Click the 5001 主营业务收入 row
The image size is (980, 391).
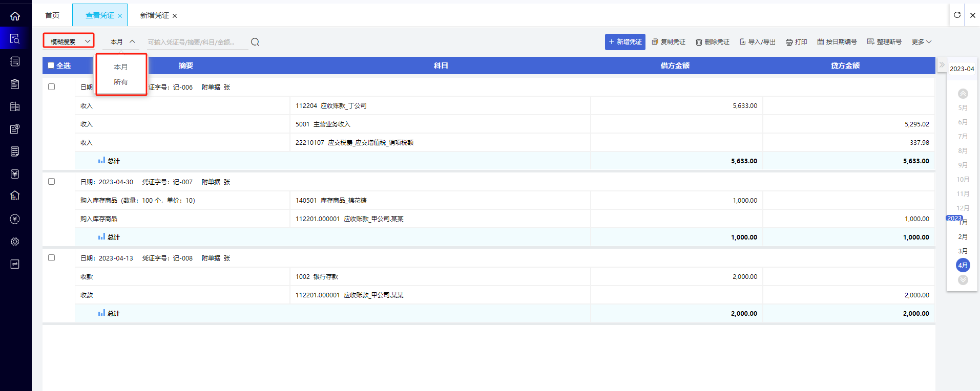[x=505, y=124]
